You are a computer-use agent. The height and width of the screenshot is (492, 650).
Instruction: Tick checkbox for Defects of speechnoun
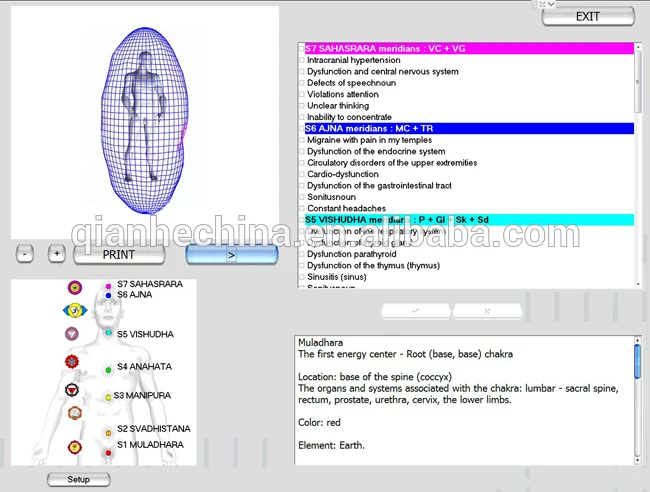tap(302, 83)
